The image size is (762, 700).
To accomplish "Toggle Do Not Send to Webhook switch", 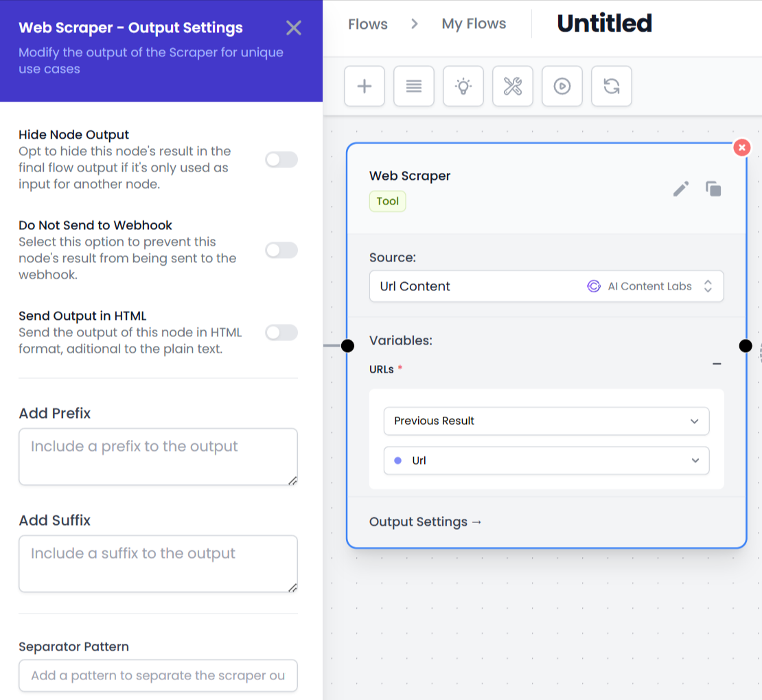I will point(281,250).
